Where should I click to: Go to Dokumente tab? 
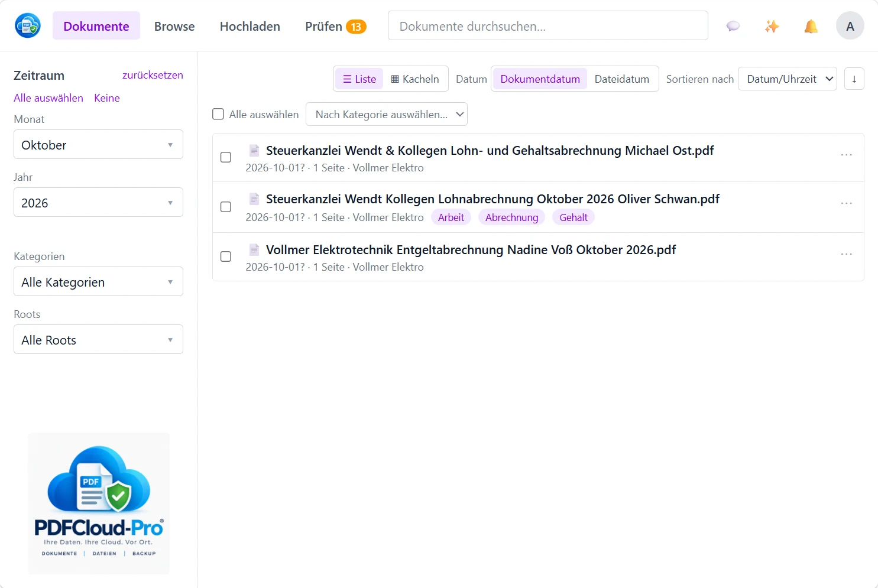[x=96, y=26]
